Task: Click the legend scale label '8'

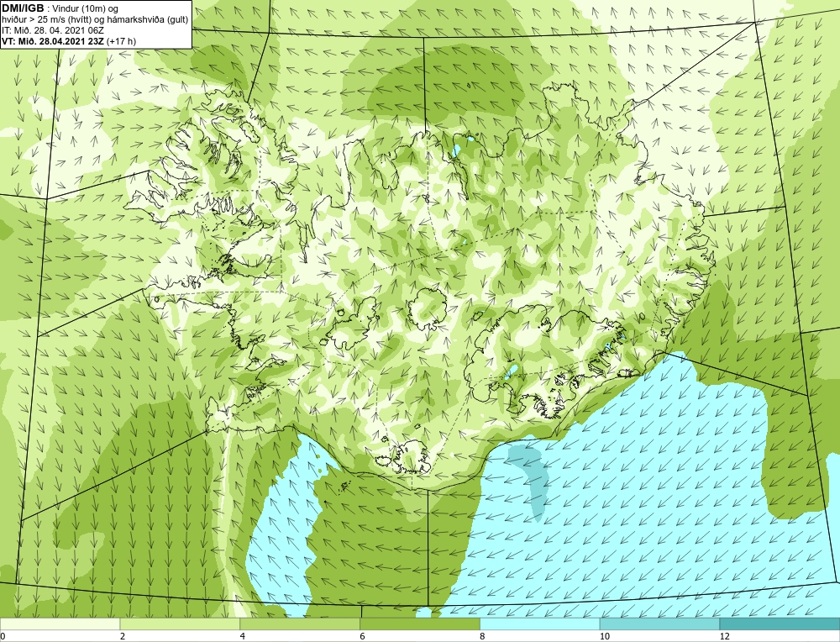Action: click(483, 636)
